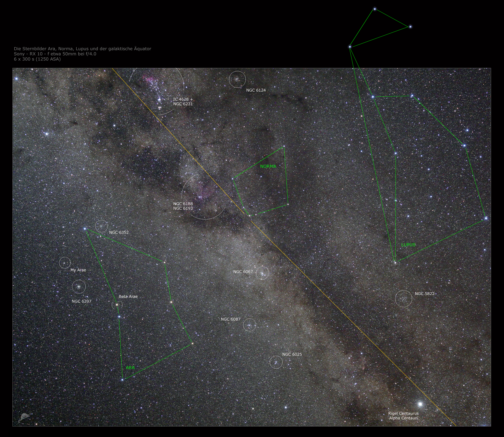Click the image title text about Sternbilder

point(83,49)
